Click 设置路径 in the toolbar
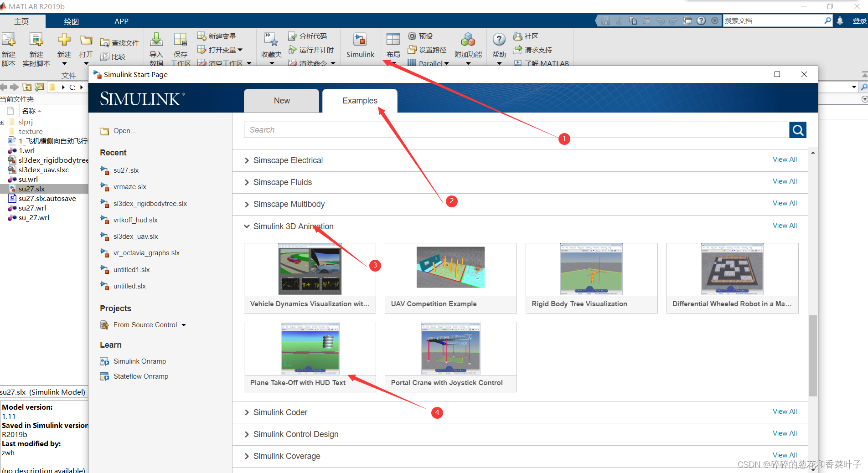Viewport: 868px width, 473px height. pyautogui.click(x=427, y=50)
